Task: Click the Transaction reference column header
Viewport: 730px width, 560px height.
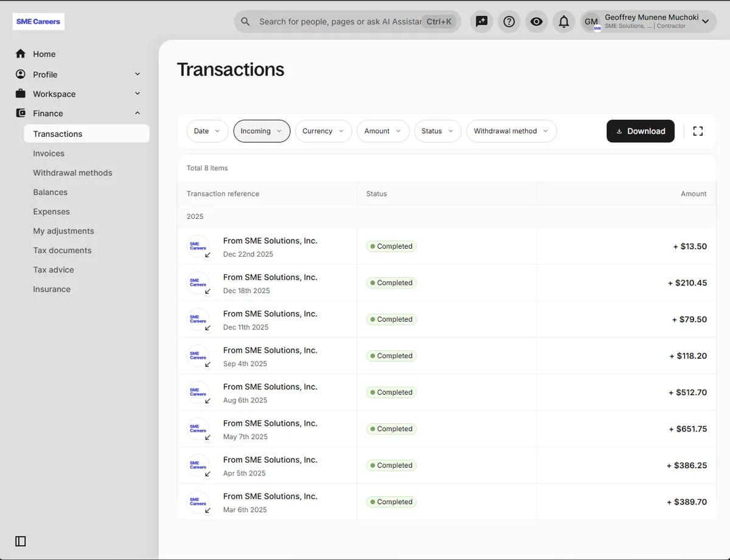Action: pyautogui.click(x=223, y=194)
